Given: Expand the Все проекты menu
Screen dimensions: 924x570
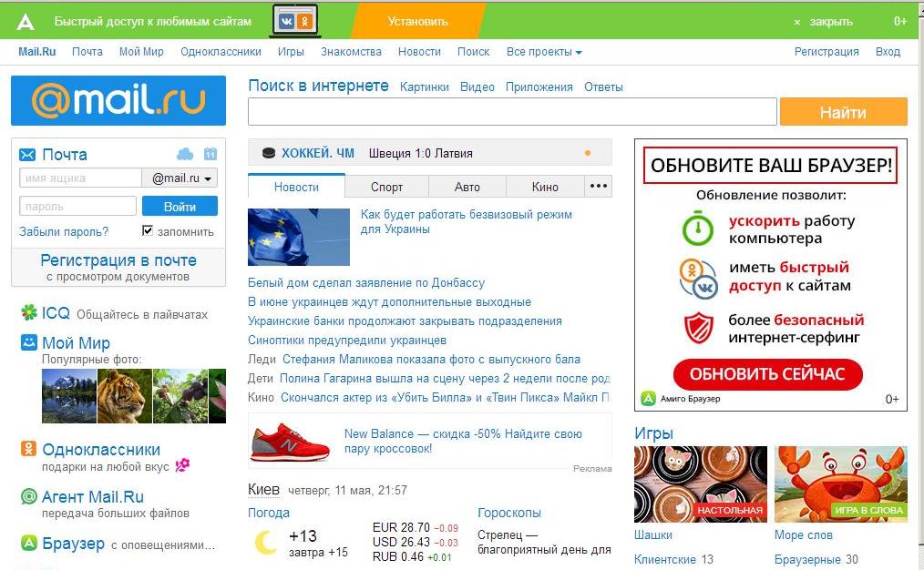Looking at the screenshot, I should 544,52.
